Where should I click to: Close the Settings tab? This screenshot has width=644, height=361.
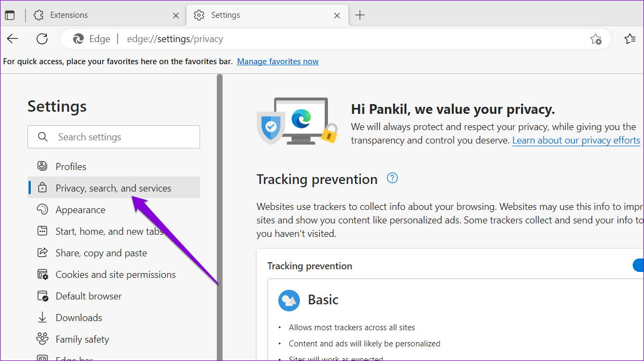[x=337, y=16]
